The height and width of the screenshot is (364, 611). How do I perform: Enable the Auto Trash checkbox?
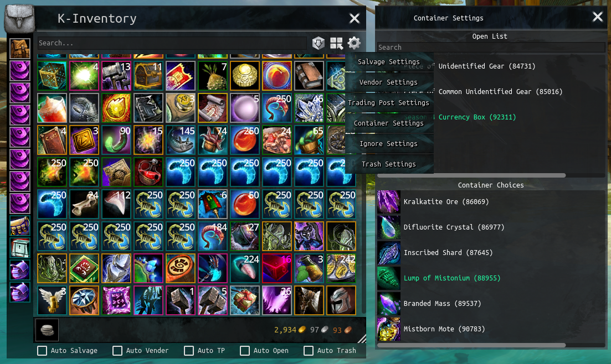coord(308,351)
